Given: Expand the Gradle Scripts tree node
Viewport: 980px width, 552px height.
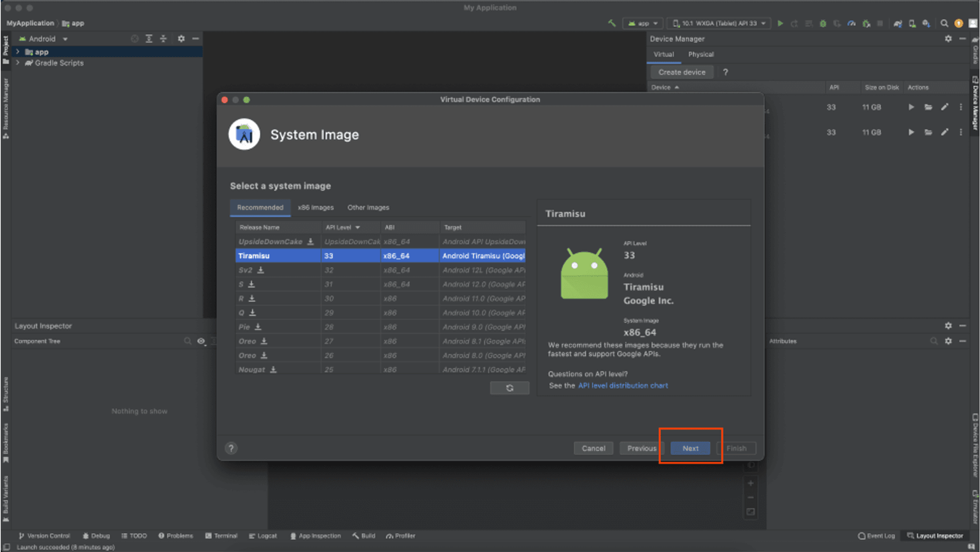Looking at the screenshot, I should (x=18, y=63).
